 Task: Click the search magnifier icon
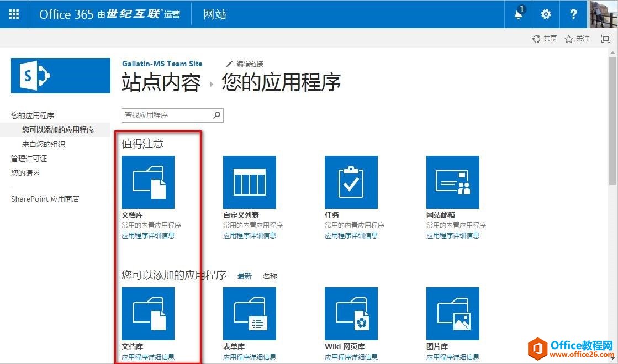(217, 115)
